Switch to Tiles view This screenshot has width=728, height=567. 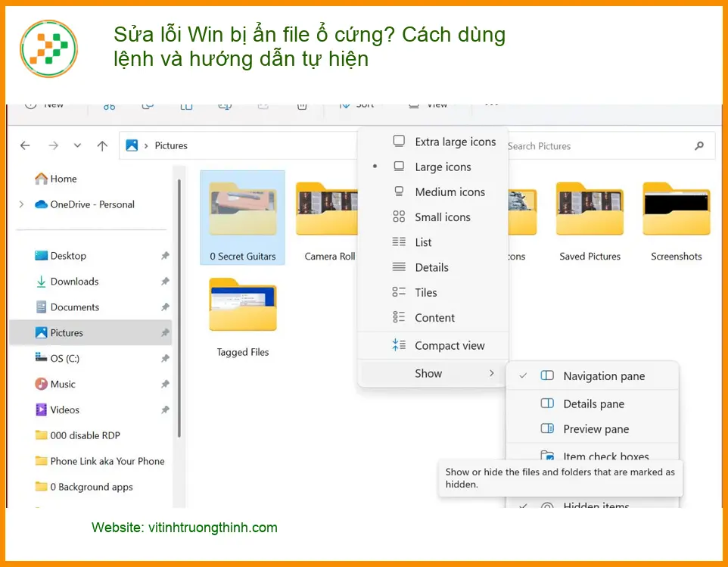pyautogui.click(x=433, y=292)
